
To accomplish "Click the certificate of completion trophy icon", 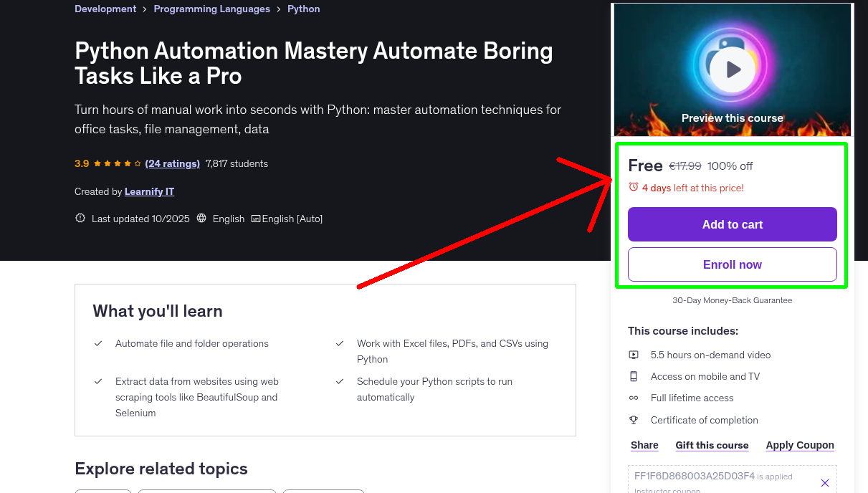I will (634, 420).
